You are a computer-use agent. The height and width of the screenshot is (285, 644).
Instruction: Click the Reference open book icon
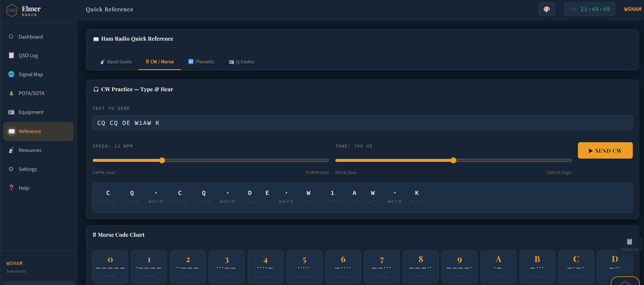(12, 131)
